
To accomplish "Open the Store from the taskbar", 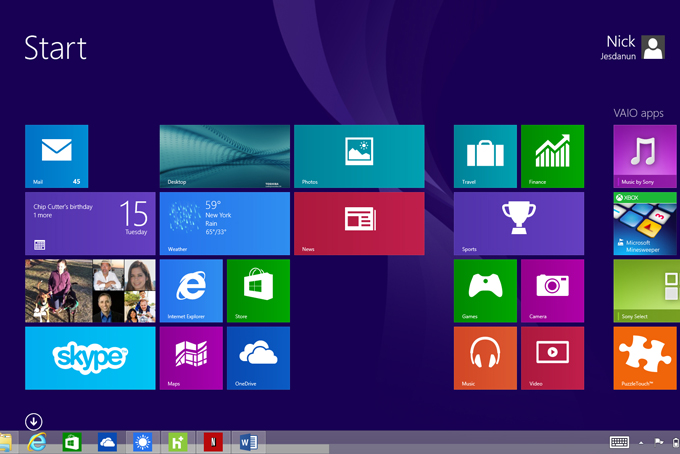I will tap(72, 442).
